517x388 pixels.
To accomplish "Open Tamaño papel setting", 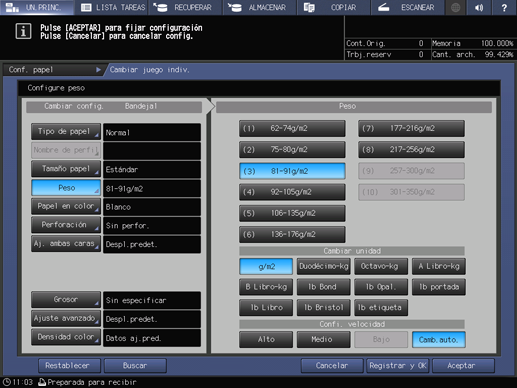I will (x=66, y=169).
